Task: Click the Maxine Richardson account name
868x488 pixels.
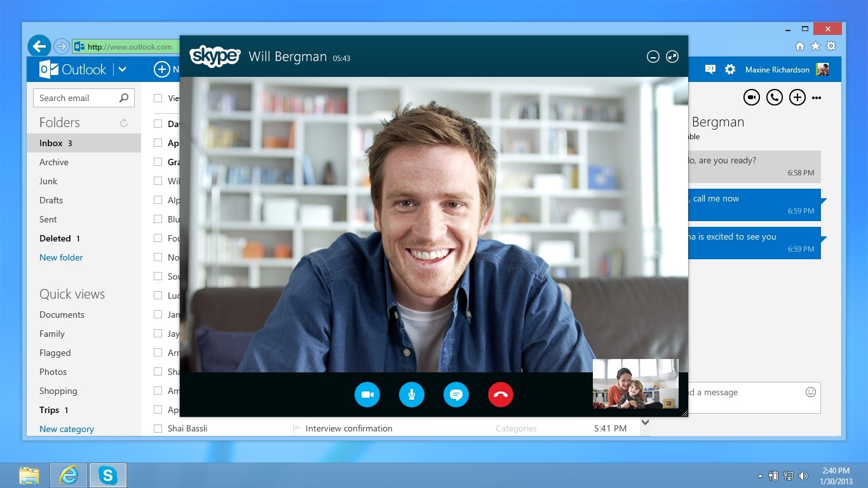Action: [777, 70]
